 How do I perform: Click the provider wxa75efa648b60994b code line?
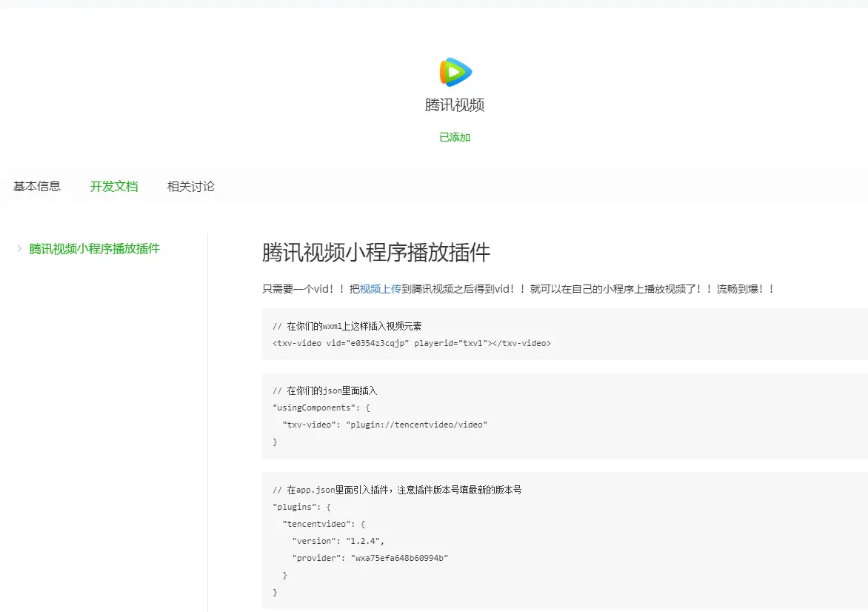(370, 558)
